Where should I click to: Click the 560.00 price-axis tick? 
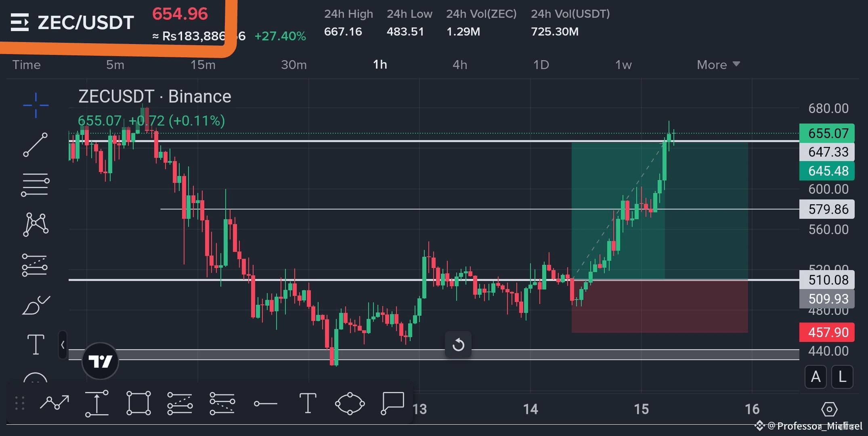(x=828, y=229)
